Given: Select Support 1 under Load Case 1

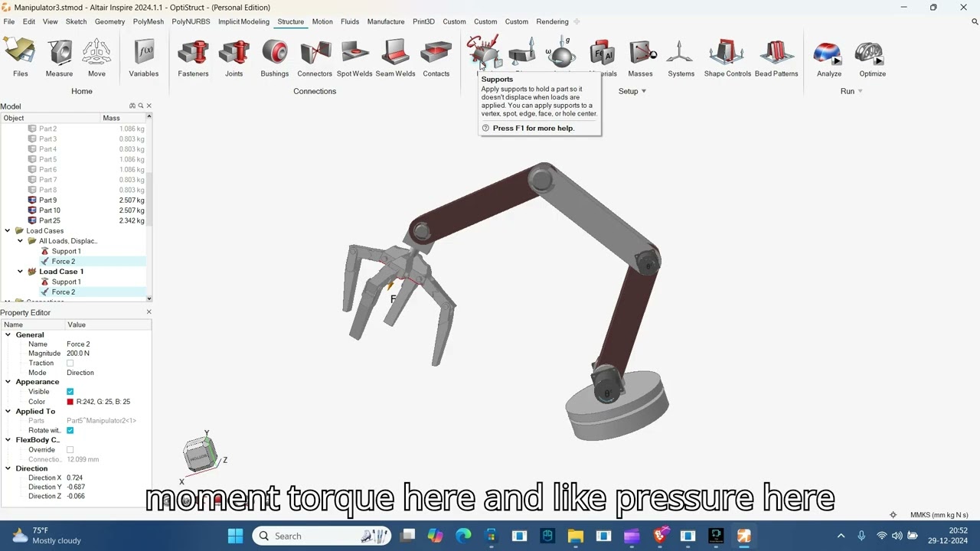Looking at the screenshot, I should (66, 282).
